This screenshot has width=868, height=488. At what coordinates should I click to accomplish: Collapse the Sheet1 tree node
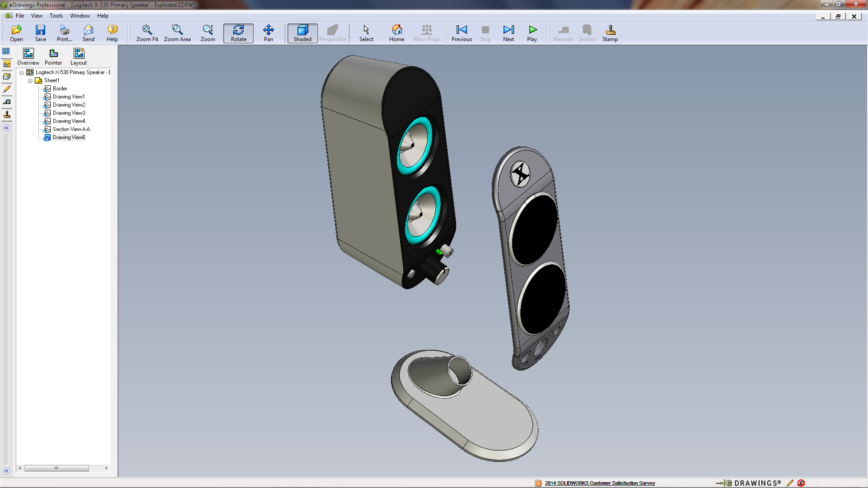30,80
